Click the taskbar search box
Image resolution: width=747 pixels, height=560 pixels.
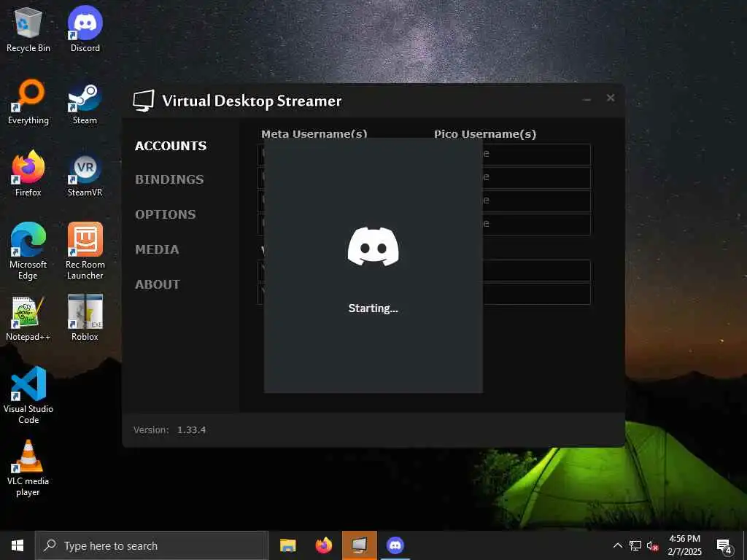[x=152, y=545]
